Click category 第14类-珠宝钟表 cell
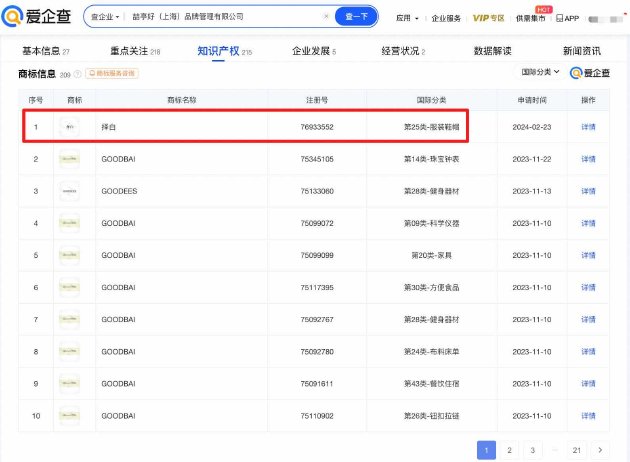630x462 pixels. (432, 159)
